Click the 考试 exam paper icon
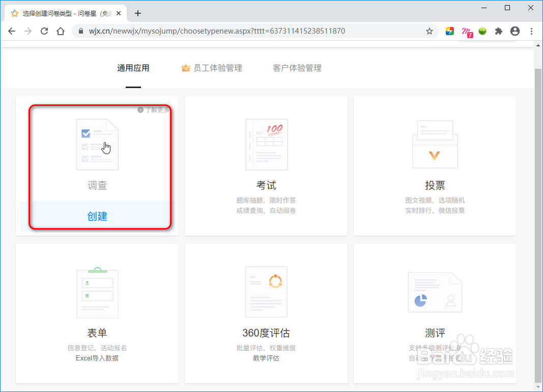543x392 pixels. (266, 145)
